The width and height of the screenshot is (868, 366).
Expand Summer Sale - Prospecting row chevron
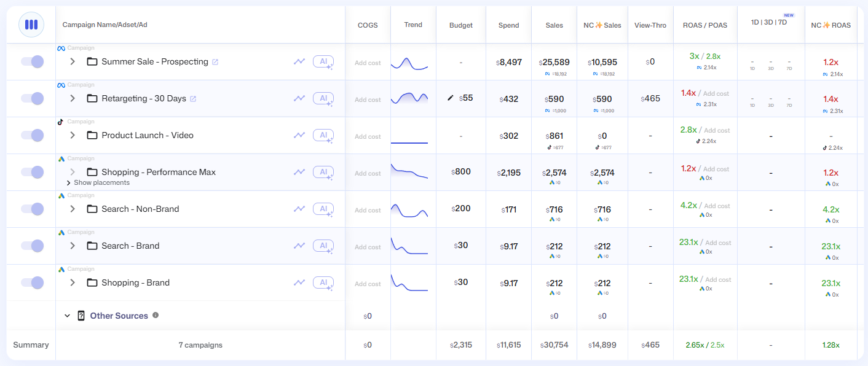click(73, 61)
